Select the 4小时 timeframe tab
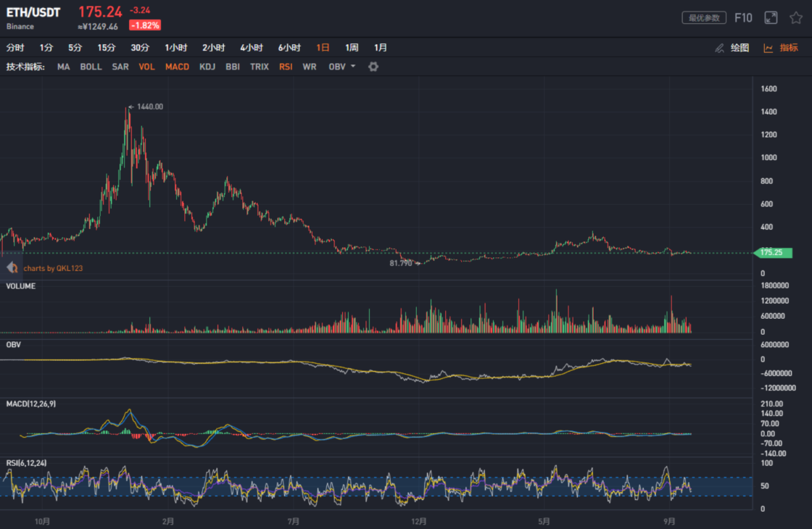This screenshot has width=812, height=529. pos(251,48)
